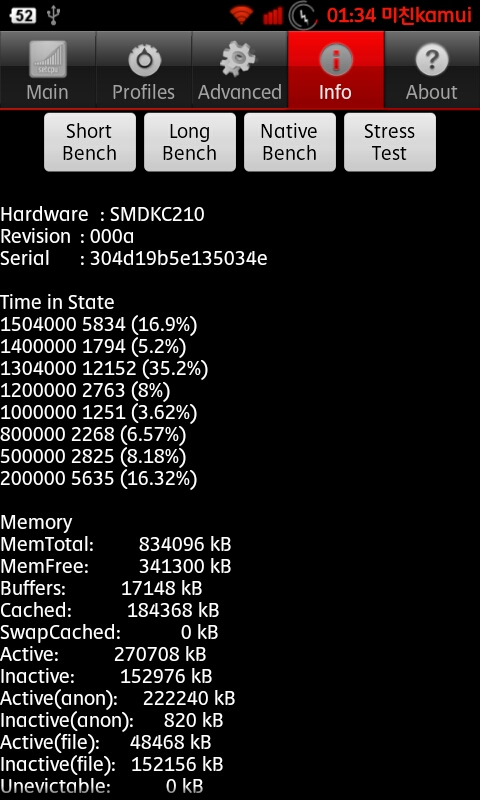
Task: Start the Long Bench test
Action: [x=190, y=142]
